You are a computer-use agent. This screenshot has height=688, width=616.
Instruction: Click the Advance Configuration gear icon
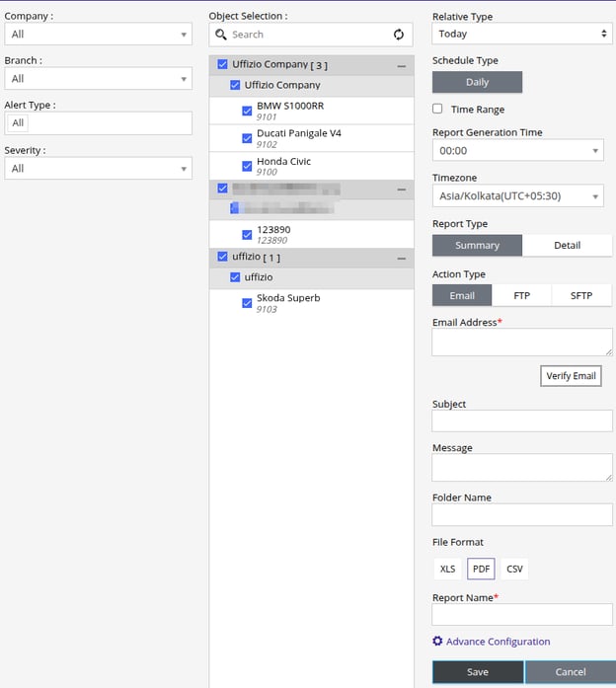coord(437,642)
